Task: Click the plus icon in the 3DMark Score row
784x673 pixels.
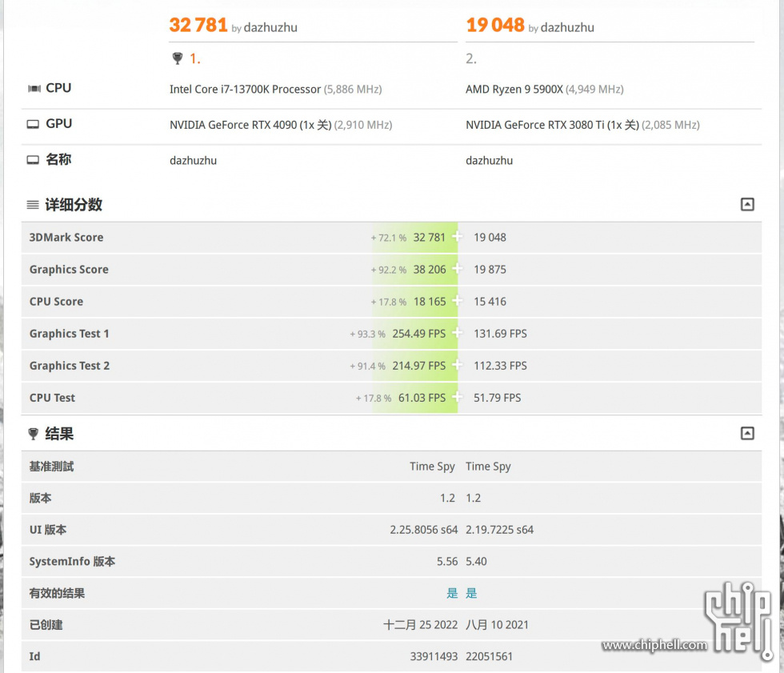Action: point(457,237)
